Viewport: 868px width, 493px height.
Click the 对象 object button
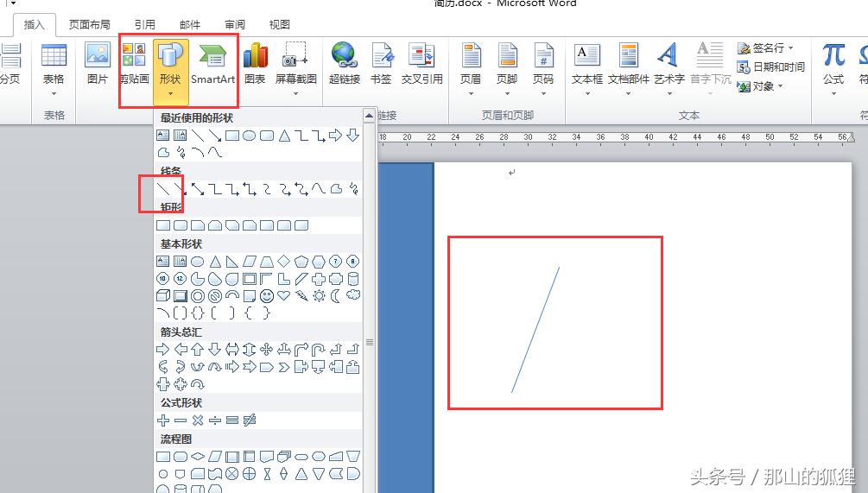click(x=761, y=85)
